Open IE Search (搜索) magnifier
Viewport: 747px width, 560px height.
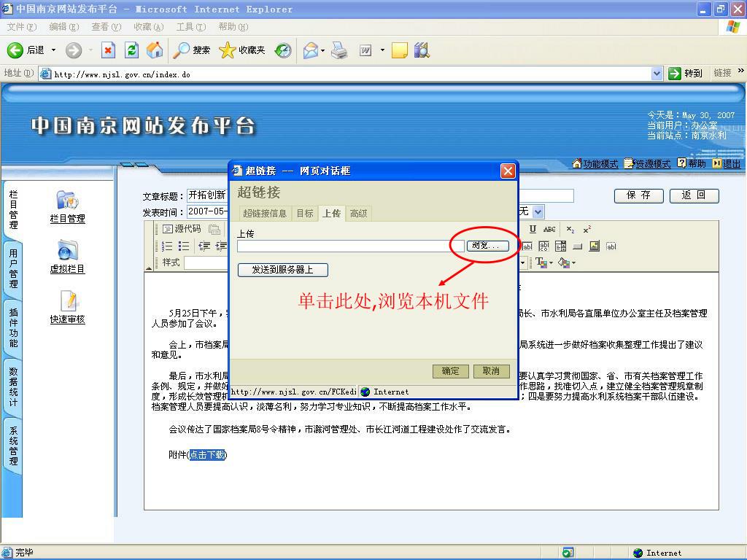[x=181, y=50]
